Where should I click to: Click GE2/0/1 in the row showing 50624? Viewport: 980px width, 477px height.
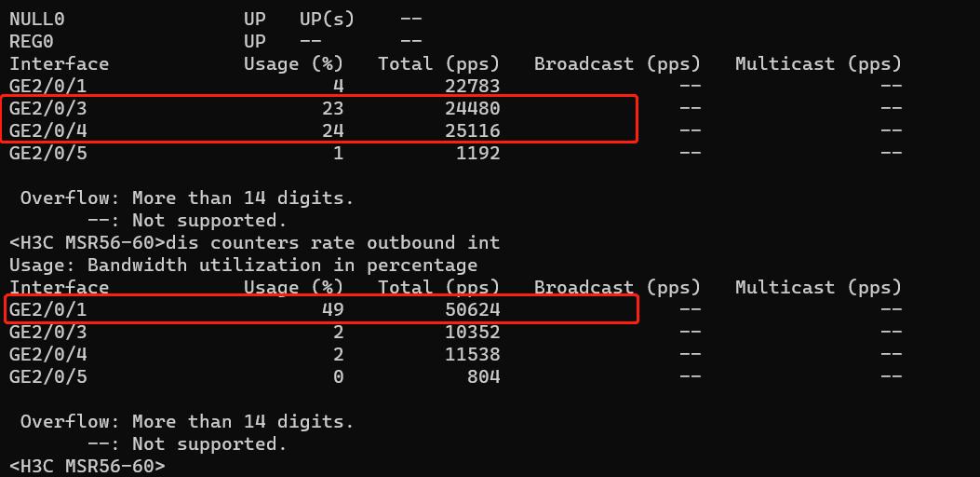[48, 309]
